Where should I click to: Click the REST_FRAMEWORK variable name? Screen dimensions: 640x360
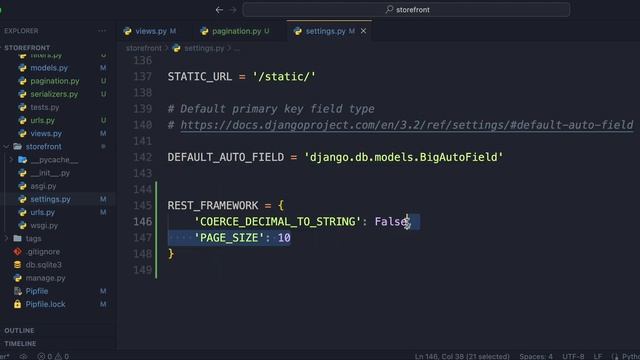[213, 206]
